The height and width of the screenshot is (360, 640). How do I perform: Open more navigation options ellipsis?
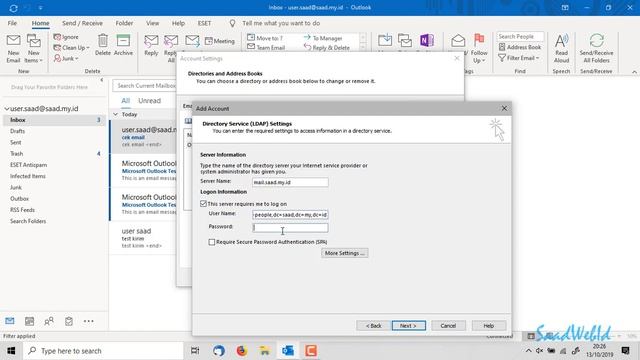[x=89, y=321]
